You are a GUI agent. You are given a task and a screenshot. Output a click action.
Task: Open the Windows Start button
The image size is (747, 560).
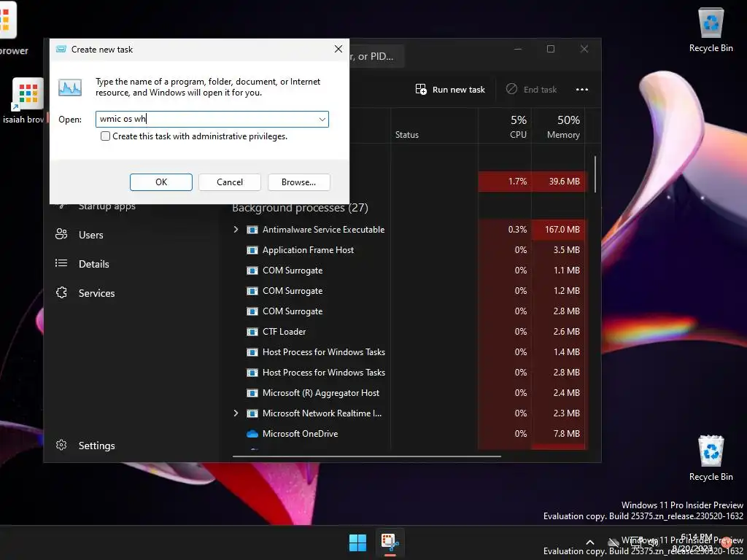(357, 542)
